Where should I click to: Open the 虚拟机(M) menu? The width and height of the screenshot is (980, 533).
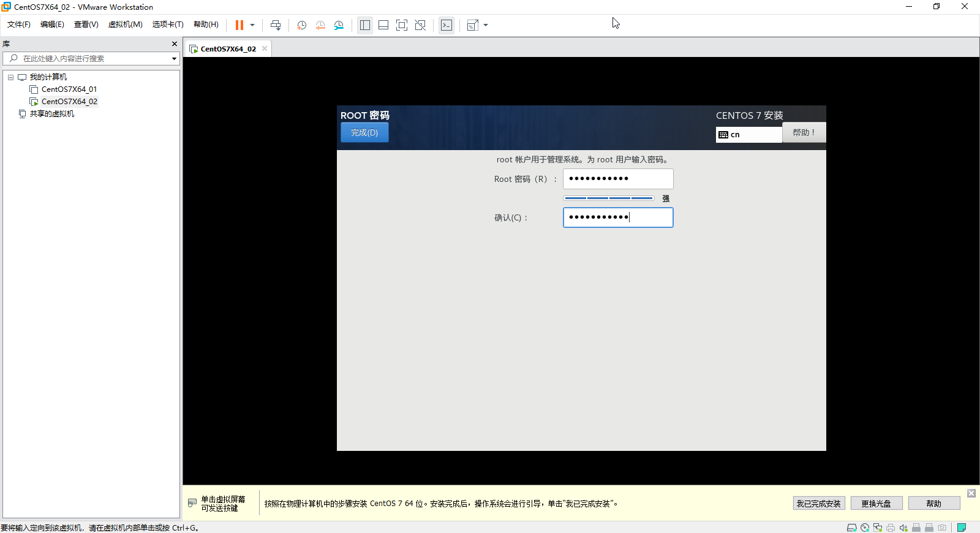click(126, 25)
